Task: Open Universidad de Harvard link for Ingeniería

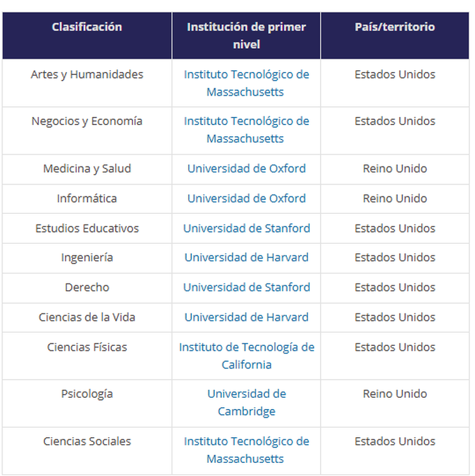Action: point(246,258)
